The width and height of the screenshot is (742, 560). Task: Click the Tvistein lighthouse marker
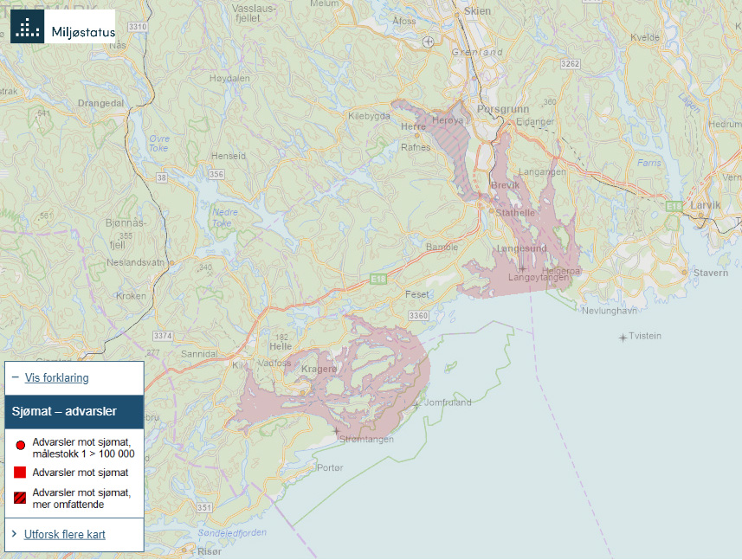pyautogui.click(x=623, y=337)
